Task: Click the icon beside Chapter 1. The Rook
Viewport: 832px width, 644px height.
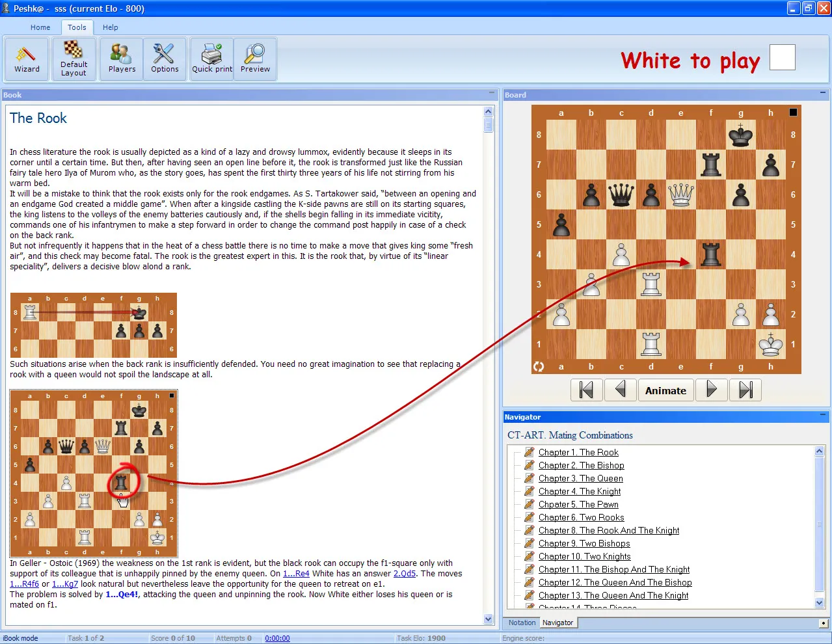Action: (530, 452)
